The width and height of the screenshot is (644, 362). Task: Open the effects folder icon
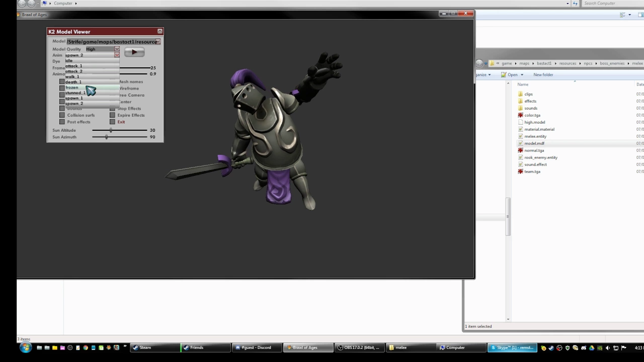tap(521, 101)
